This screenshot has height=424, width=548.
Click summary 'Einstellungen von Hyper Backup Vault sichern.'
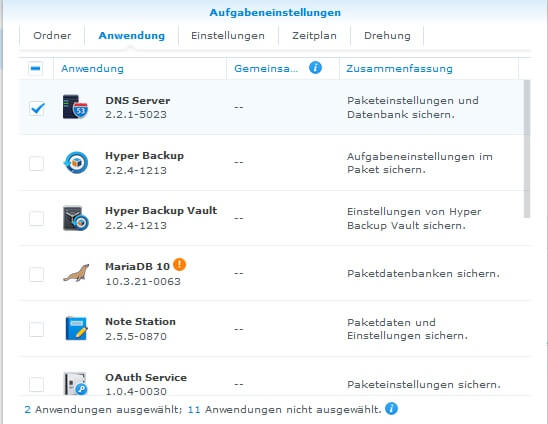414,218
